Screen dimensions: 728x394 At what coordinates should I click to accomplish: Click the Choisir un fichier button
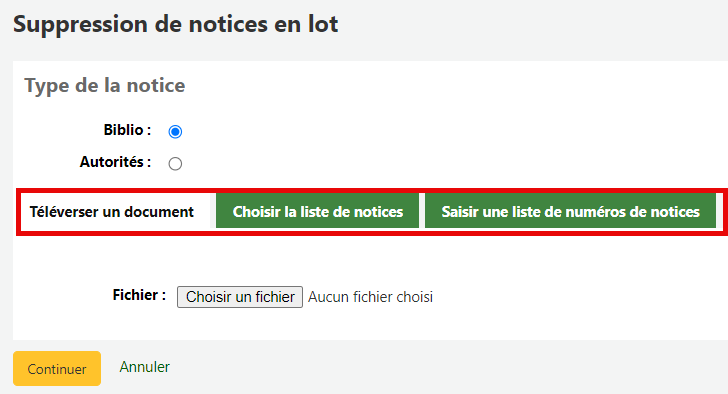point(240,297)
